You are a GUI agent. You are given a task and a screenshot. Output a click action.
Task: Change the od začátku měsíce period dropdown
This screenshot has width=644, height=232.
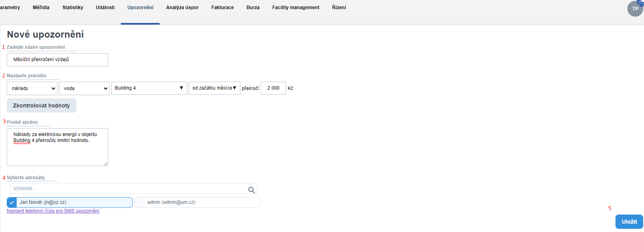pyautogui.click(x=214, y=88)
